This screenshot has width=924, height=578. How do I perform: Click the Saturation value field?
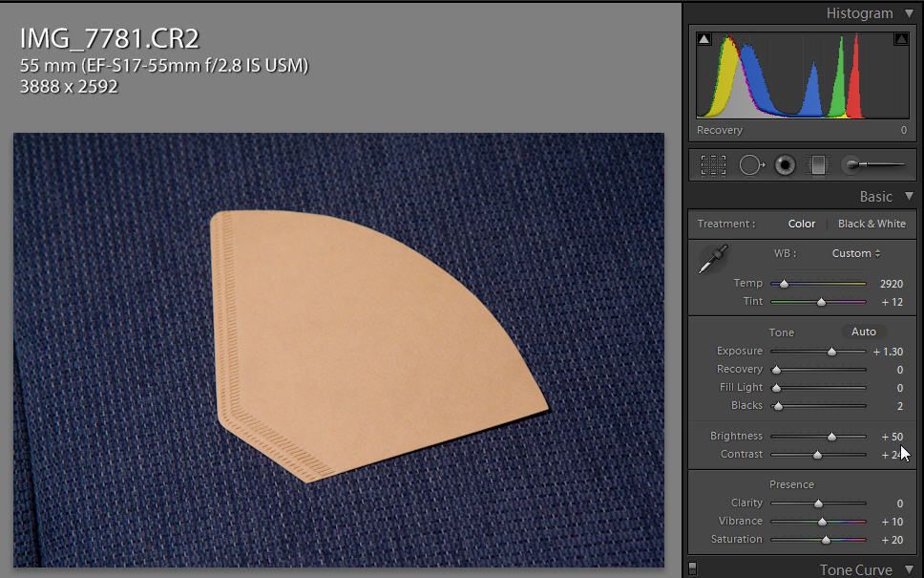[892, 540]
